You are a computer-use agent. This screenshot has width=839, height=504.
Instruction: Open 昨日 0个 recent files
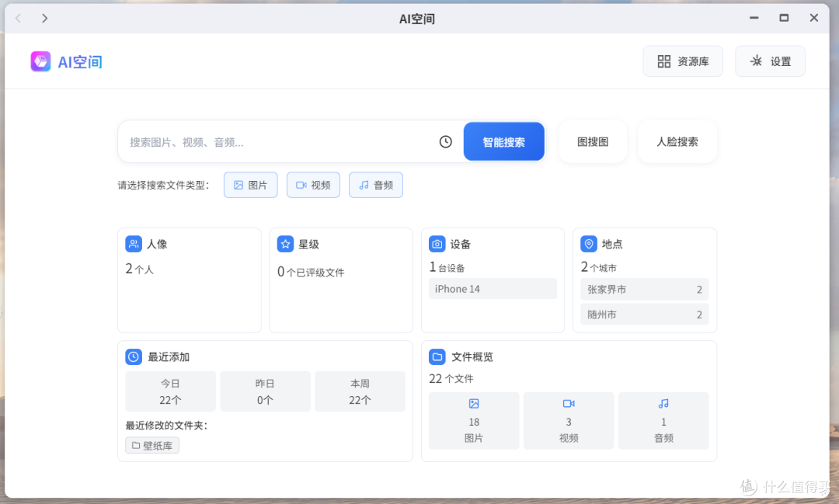pyautogui.click(x=265, y=391)
